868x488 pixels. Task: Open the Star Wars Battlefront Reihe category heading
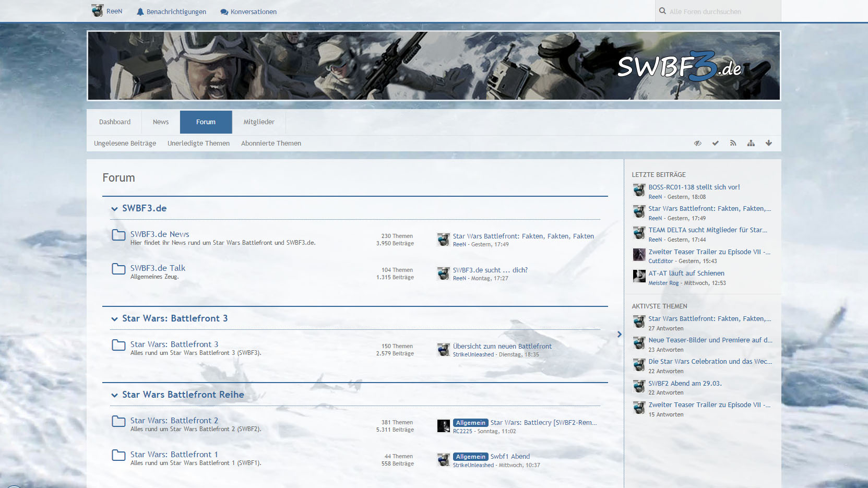point(183,395)
